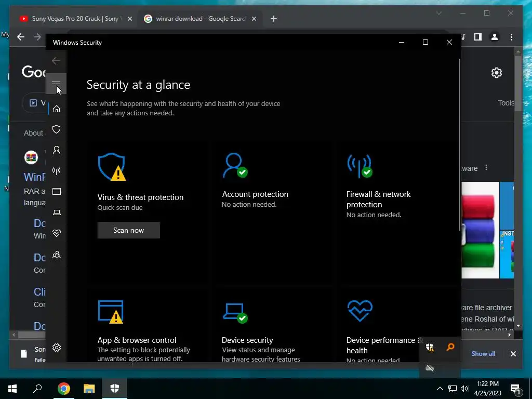Viewport: 532px width, 399px height.
Task: Open notification center
Action: click(515, 389)
